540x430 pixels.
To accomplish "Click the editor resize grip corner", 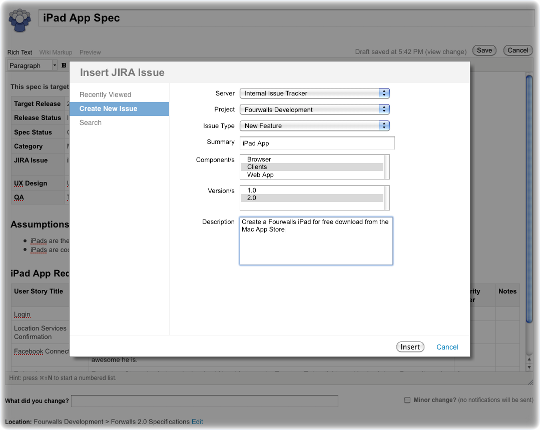I will [530, 382].
